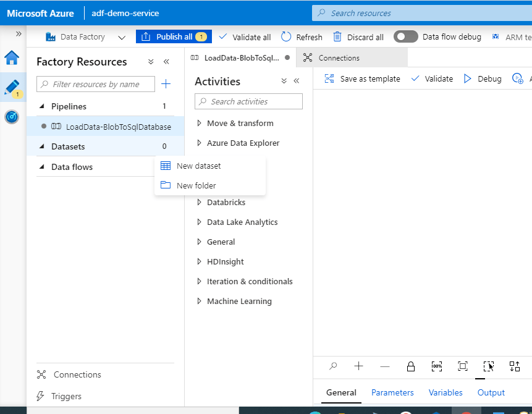Click the canvas zoom out minus icon

385,366
